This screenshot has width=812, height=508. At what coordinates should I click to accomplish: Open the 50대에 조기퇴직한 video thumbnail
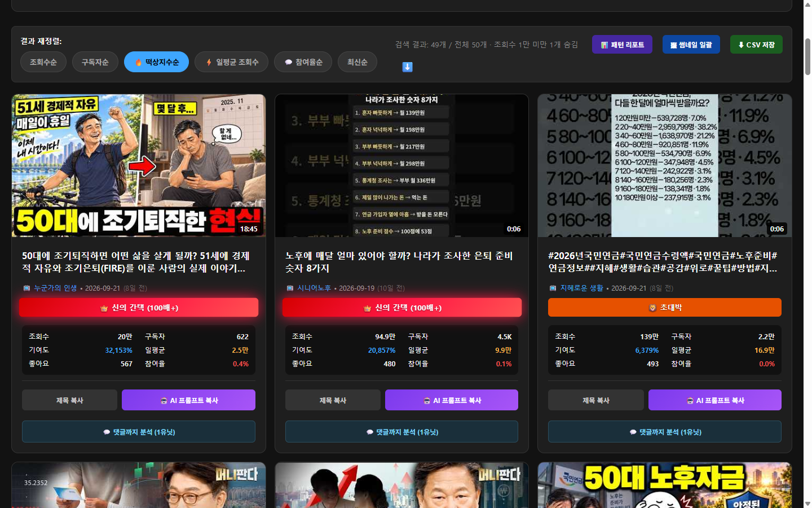pos(139,165)
